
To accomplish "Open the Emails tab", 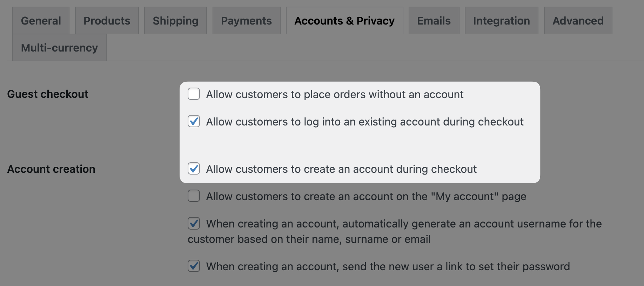I will tap(434, 21).
